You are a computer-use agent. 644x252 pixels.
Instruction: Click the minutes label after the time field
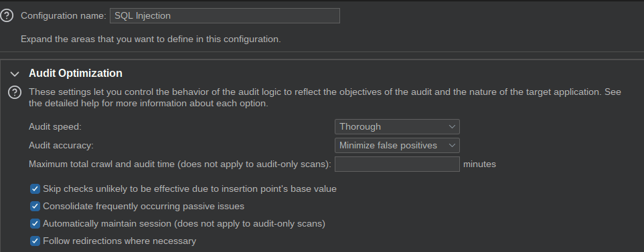point(479,164)
